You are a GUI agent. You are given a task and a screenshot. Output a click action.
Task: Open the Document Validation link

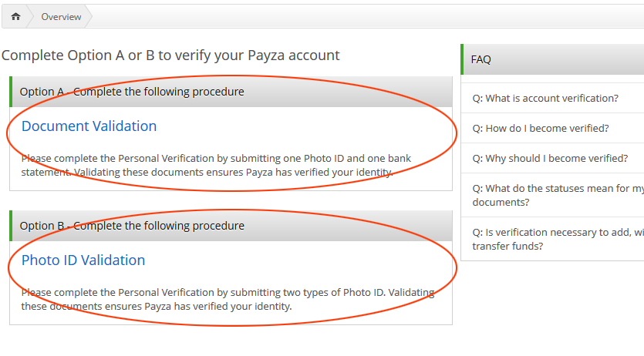[x=89, y=126]
